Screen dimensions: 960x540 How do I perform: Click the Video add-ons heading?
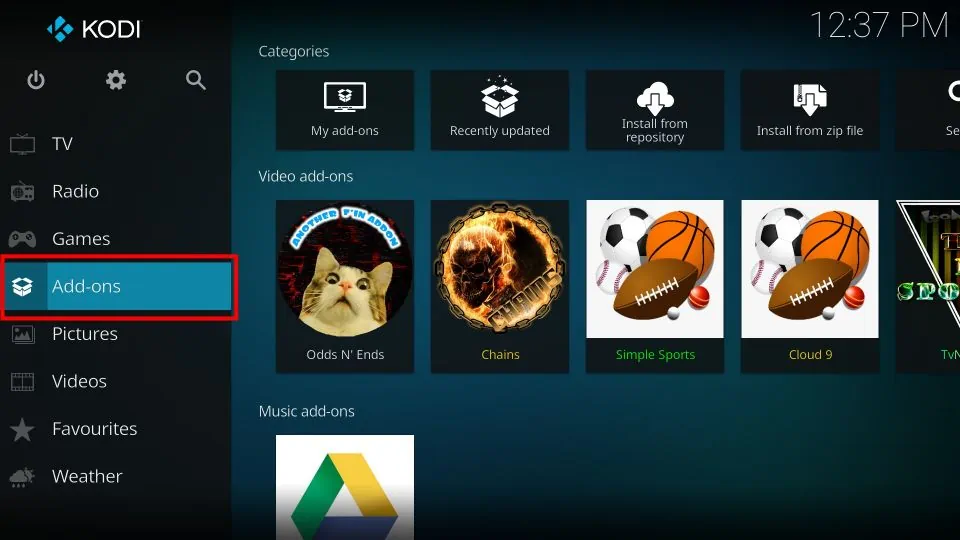(x=306, y=176)
